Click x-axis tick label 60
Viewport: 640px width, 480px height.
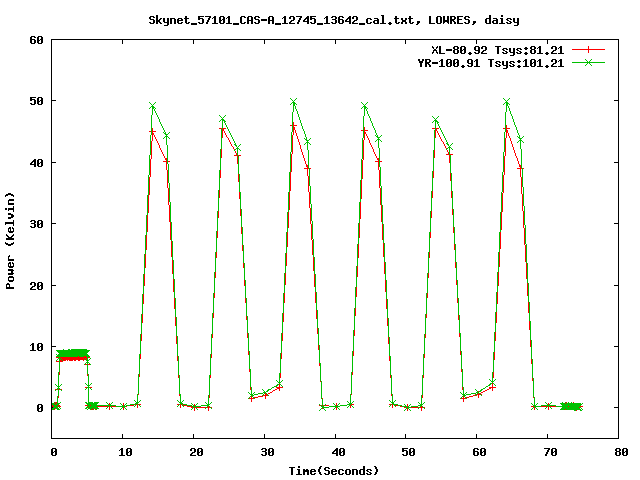(x=479, y=452)
